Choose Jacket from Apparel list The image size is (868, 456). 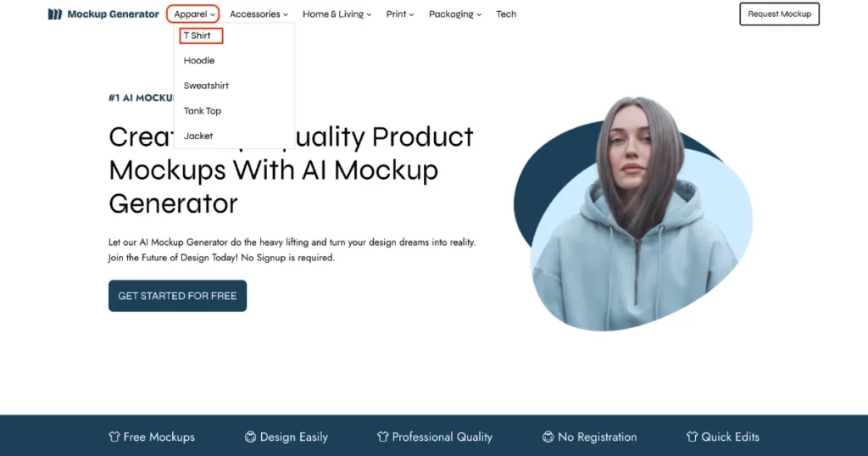tap(198, 136)
